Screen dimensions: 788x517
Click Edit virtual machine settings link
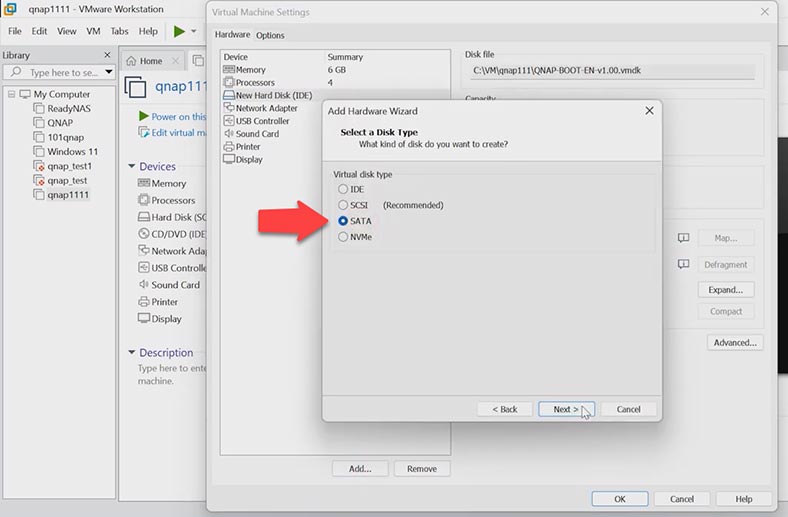click(172, 133)
